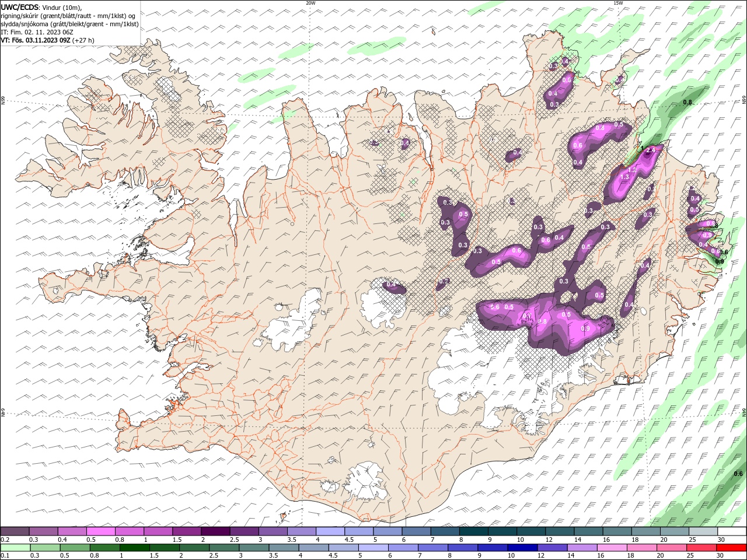The image size is (747, 560).
Task: Click the rain legend pink swatch at 16
Action: [x=612, y=548]
